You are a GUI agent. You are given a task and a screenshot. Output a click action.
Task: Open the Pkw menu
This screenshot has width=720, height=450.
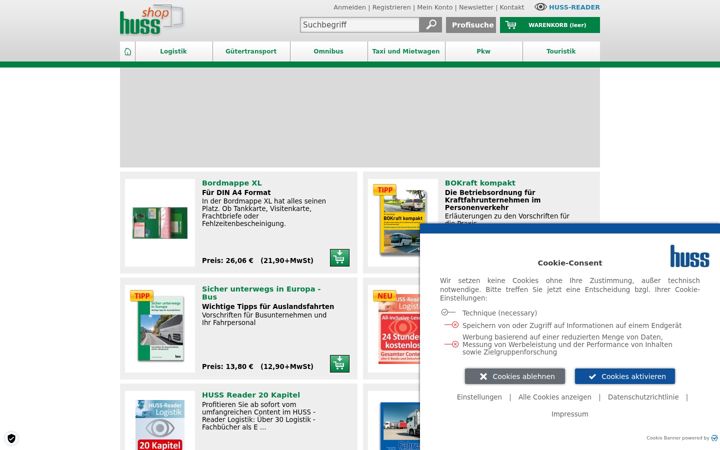pos(483,51)
